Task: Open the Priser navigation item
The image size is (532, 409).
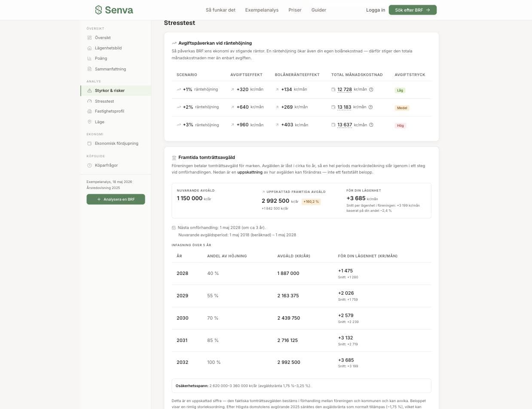Action: 295,10
